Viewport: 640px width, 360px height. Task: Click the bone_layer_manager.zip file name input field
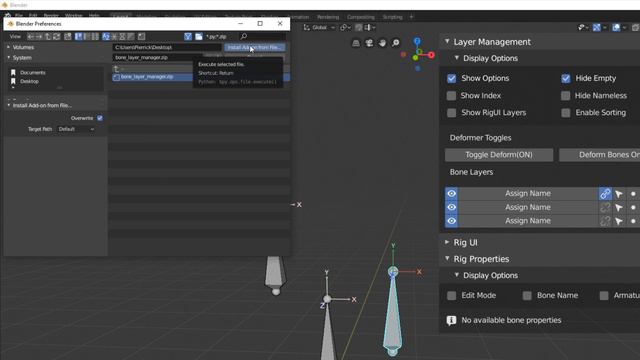(157, 58)
